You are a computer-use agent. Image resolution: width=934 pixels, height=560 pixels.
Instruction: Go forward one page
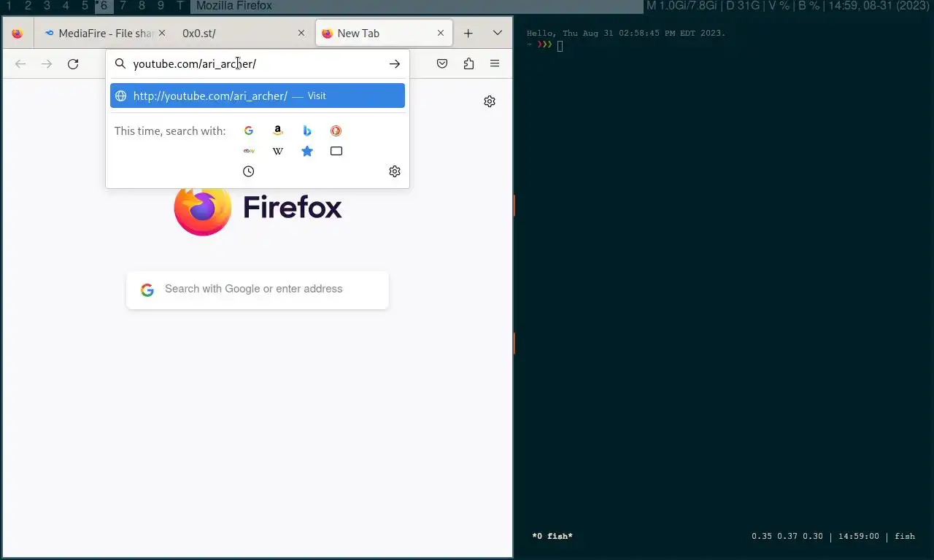[47, 64]
